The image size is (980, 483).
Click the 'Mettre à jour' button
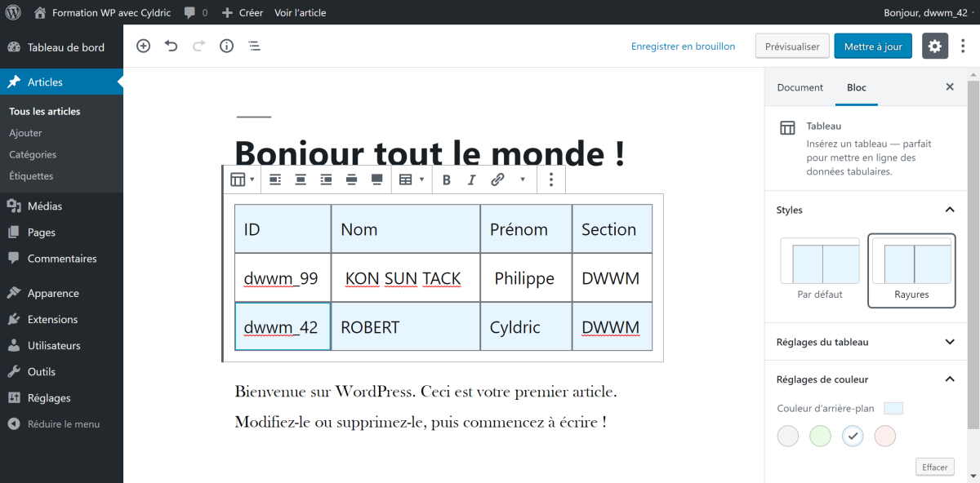(x=873, y=47)
